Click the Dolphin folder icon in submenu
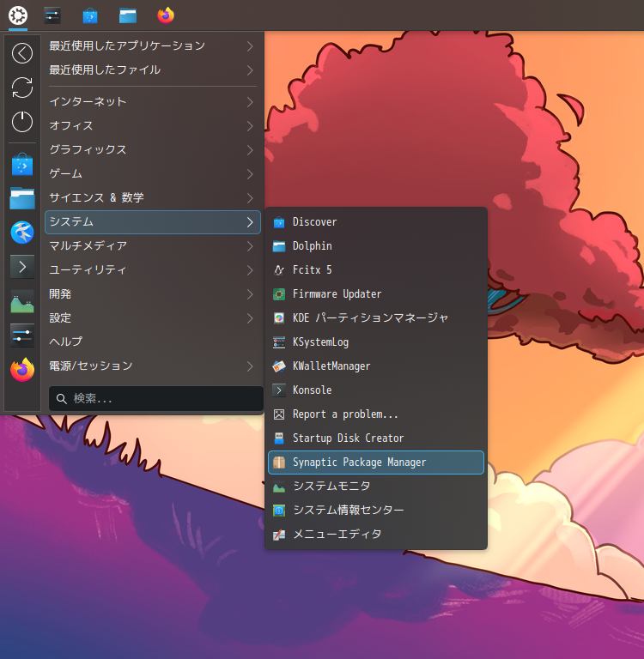644x659 pixels. tap(279, 246)
